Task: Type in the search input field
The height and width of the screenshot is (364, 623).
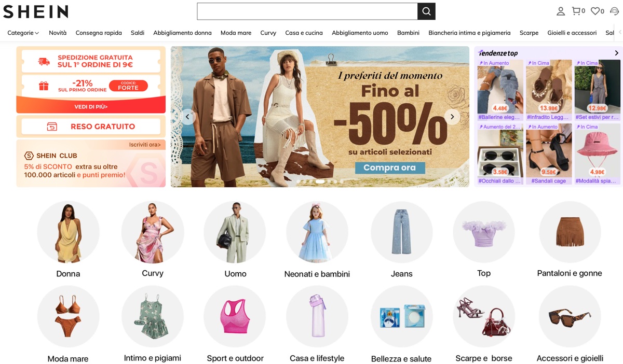Action: pos(306,11)
